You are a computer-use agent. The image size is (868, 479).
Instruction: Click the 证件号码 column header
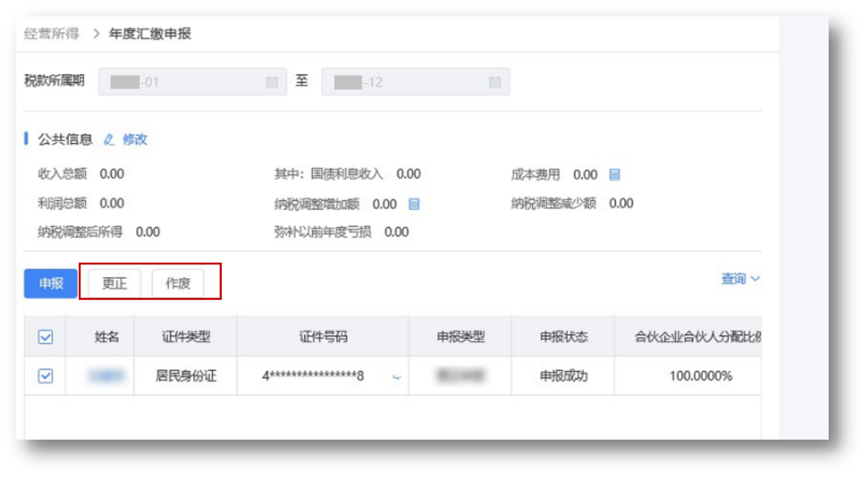point(323,337)
